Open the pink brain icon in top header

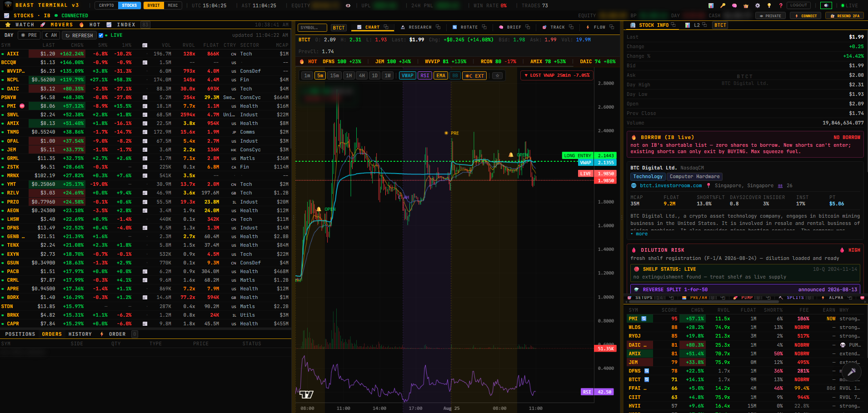coord(734,5)
